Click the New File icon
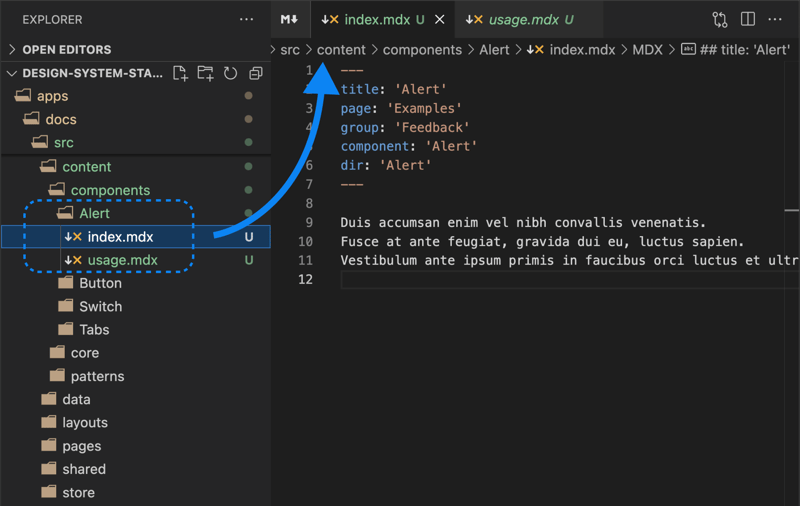 pos(180,73)
